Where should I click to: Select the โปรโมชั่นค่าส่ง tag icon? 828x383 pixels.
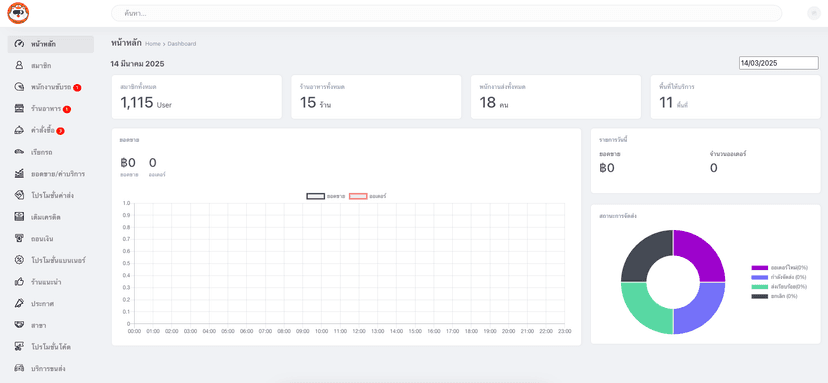point(20,195)
